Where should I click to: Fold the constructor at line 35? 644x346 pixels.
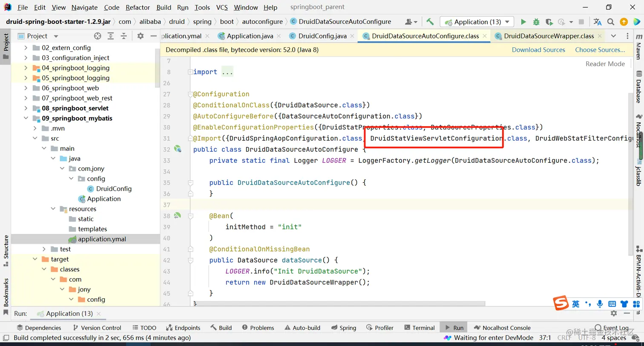pyautogui.click(x=190, y=182)
